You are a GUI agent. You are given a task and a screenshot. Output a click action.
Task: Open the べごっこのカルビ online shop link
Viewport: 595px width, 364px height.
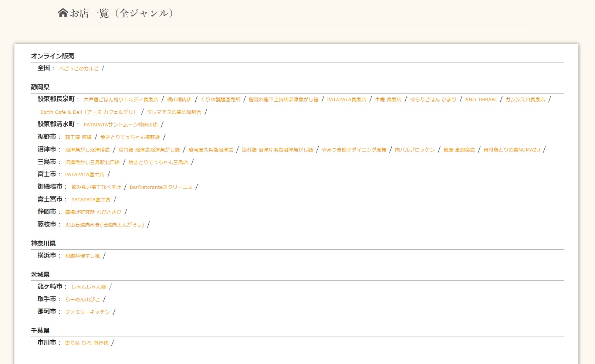[x=79, y=68]
